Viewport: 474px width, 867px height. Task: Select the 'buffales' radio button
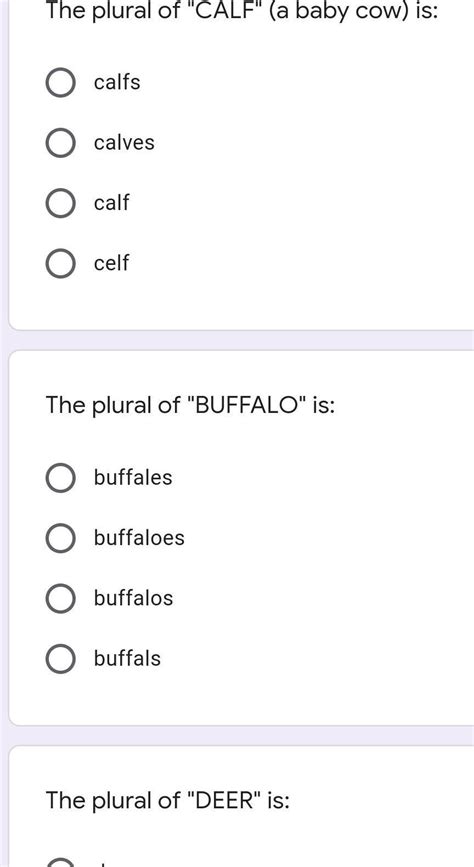pyautogui.click(x=60, y=478)
